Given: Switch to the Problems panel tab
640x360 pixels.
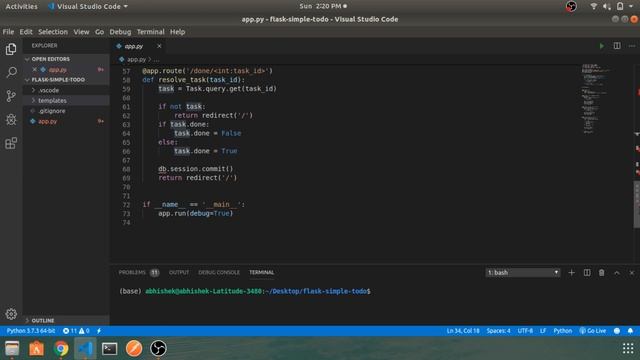Looking at the screenshot, I should point(139,273).
